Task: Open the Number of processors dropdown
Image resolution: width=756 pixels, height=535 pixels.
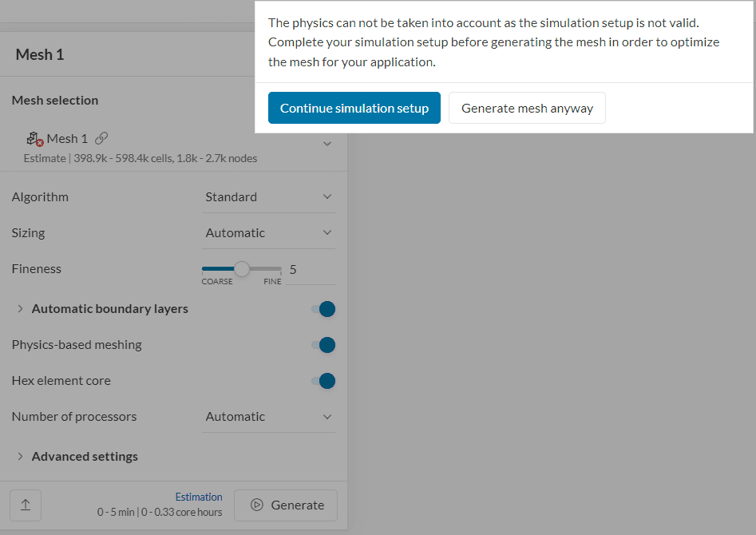Action: 268,416
